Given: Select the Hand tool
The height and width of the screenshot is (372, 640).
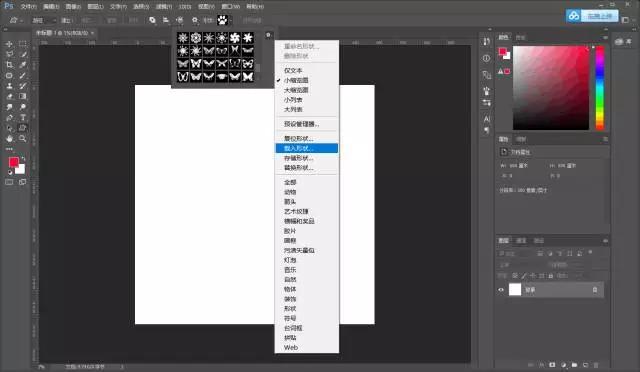Looking at the screenshot, I should 9,139.
